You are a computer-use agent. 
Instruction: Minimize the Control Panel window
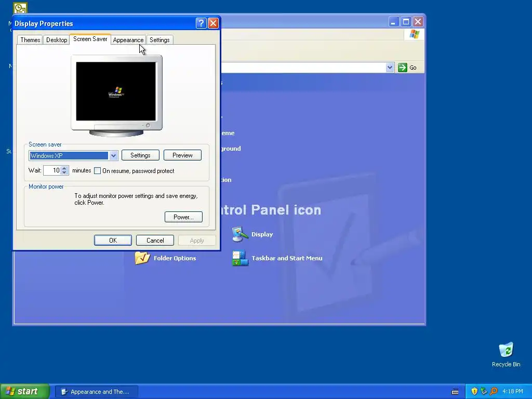tap(394, 22)
